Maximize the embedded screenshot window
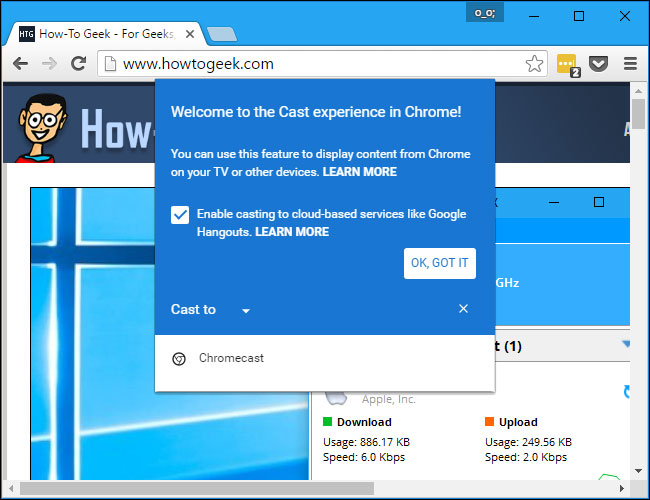 pyautogui.click(x=599, y=202)
